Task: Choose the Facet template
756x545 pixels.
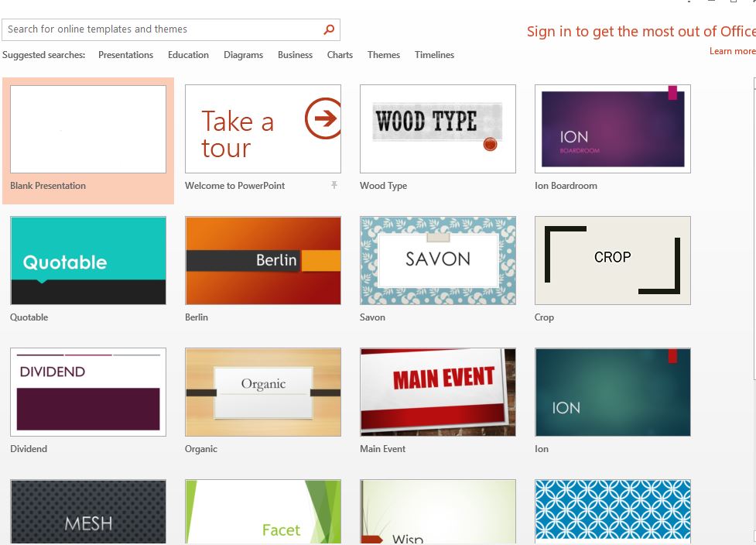Action: [x=263, y=512]
